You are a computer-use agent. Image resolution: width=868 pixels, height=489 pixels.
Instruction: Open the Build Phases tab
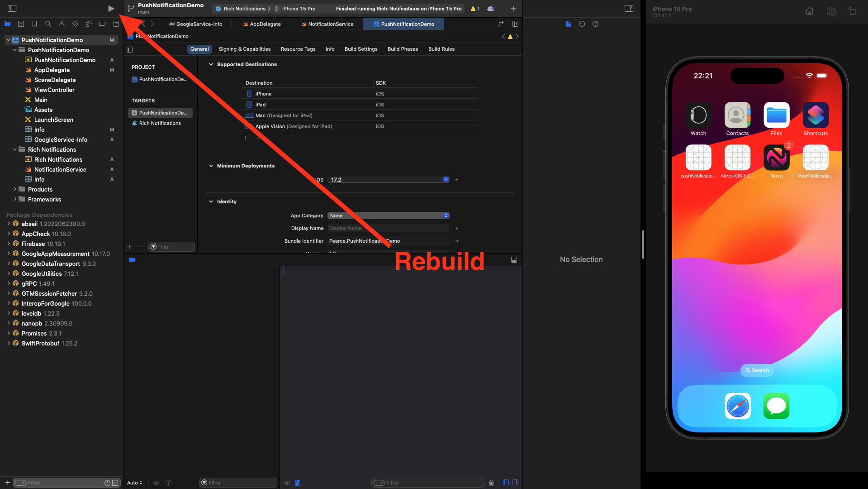click(403, 49)
